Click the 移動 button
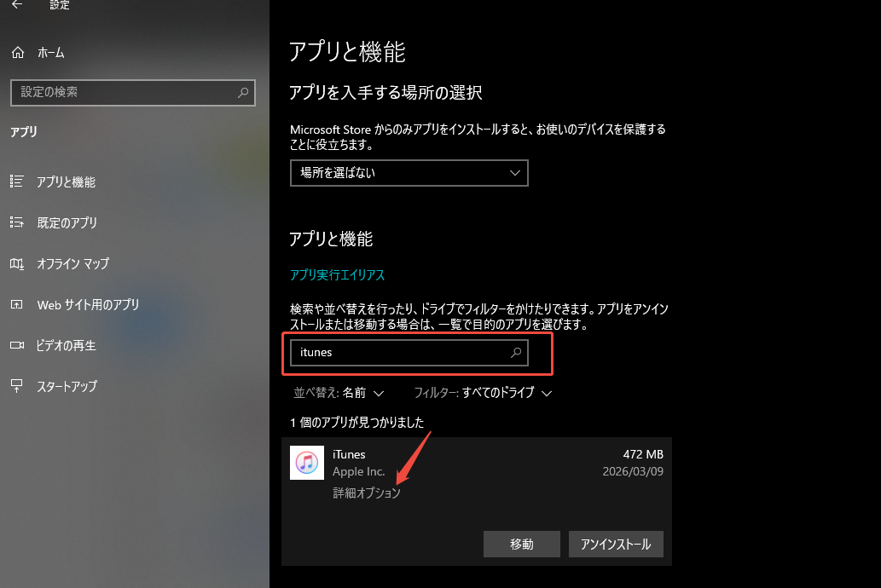This screenshot has width=881, height=588. click(x=521, y=545)
